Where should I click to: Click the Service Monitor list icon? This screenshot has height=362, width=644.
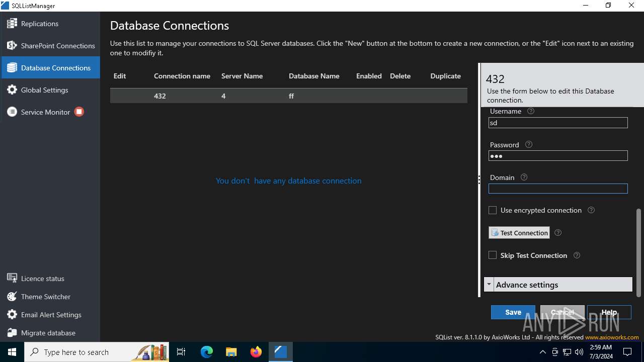click(12, 112)
